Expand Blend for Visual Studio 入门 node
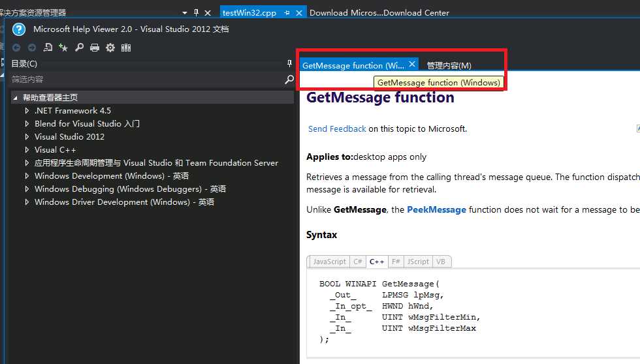Screen dimensions: 640x364 pyautogui.click(x=27, y=123)
